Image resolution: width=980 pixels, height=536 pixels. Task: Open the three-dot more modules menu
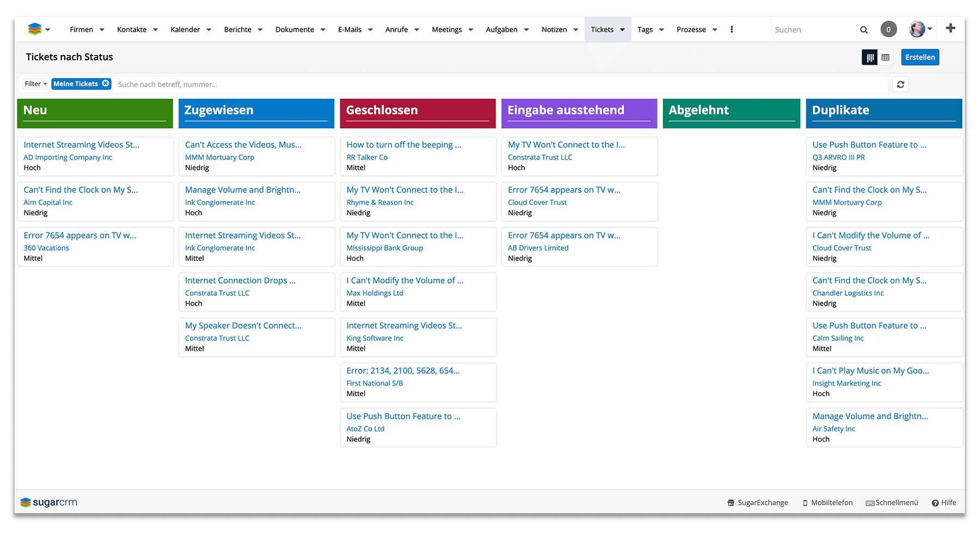(x=732, y=29)
